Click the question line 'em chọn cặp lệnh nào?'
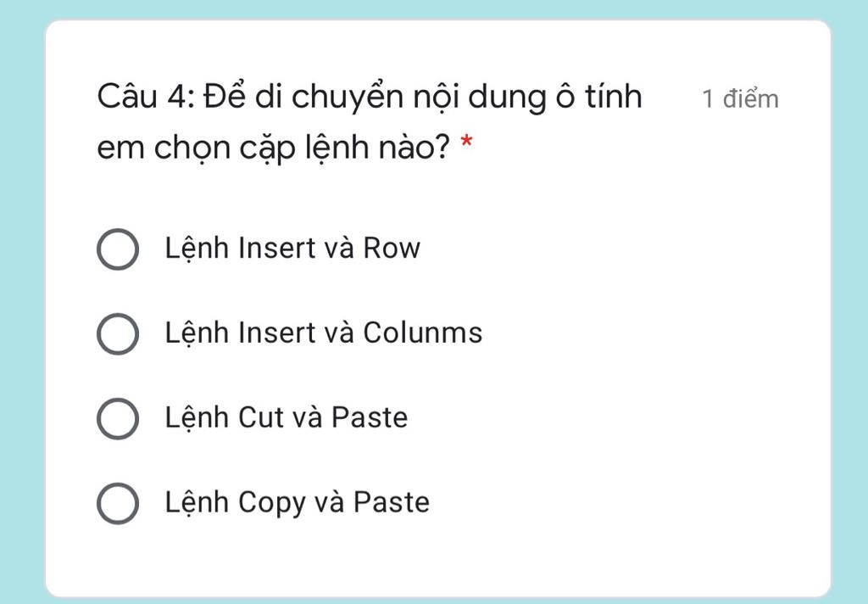Viewport: 868px width, 604px height. 274,148
